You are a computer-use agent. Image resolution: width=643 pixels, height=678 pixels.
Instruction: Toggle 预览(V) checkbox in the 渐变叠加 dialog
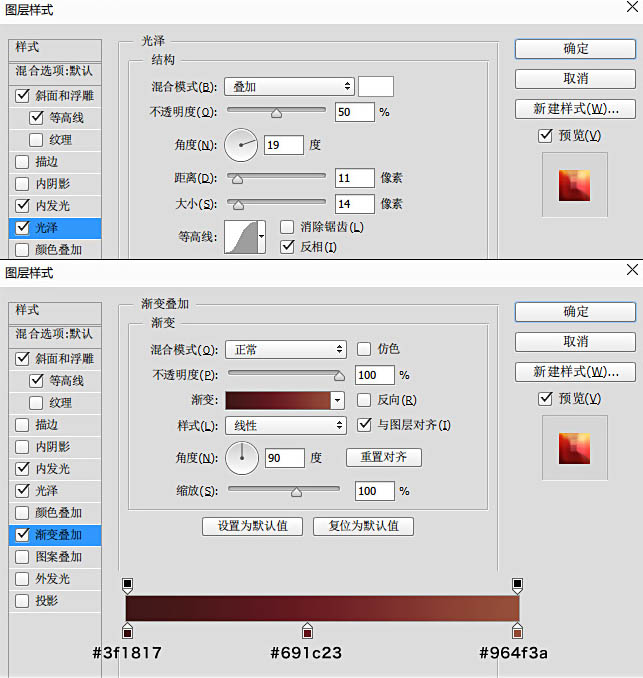tap(545, 398)
